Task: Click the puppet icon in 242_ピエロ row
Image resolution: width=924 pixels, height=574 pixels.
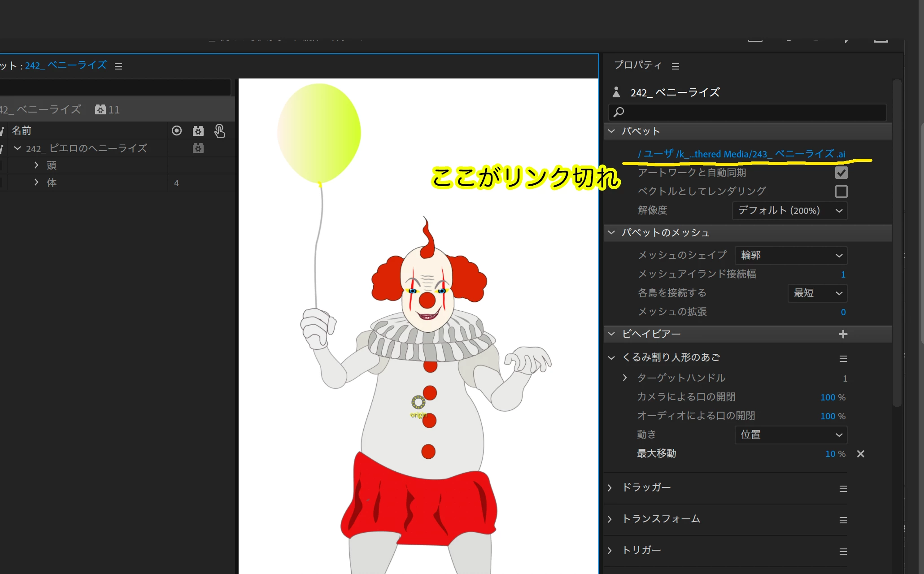Action: tap(198, 148)
